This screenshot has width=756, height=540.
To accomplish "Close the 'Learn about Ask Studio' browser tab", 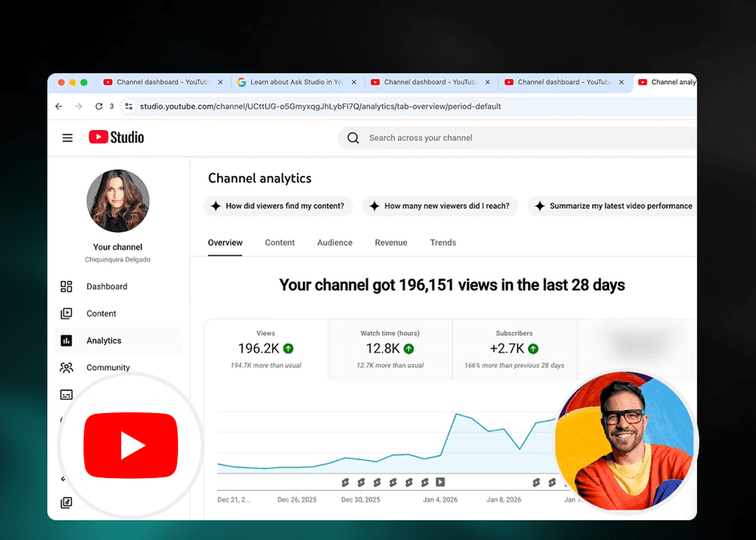I will 354,82.
